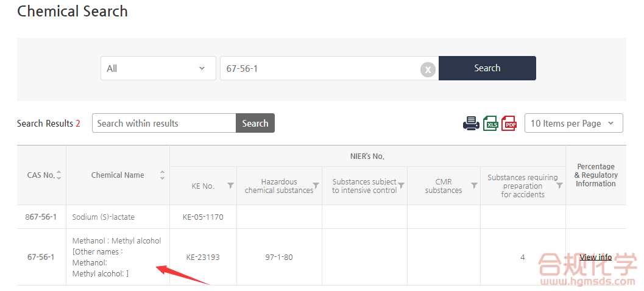Filter Hazardous chemical substances column
The image size is (644, 291).
[x=316, y=186]
